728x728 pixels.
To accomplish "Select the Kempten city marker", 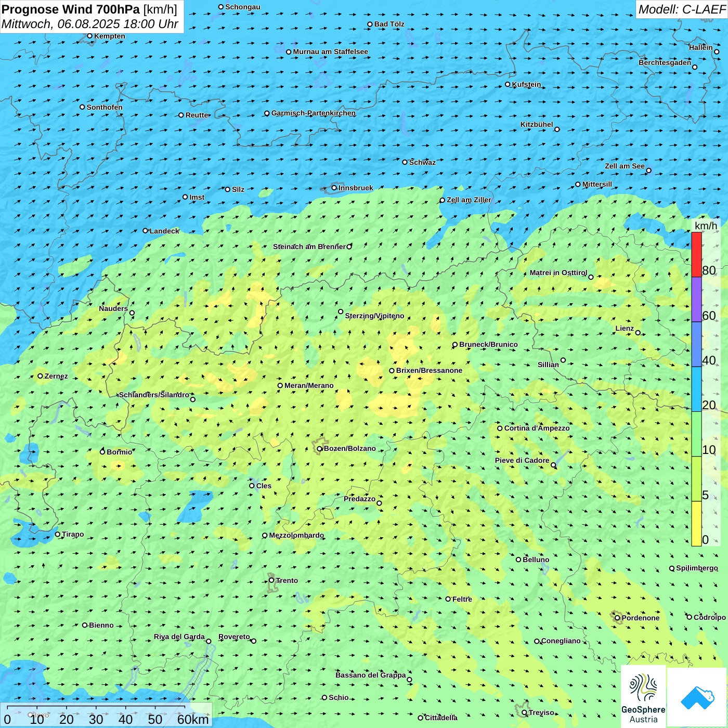I will [x=90, y=36].
